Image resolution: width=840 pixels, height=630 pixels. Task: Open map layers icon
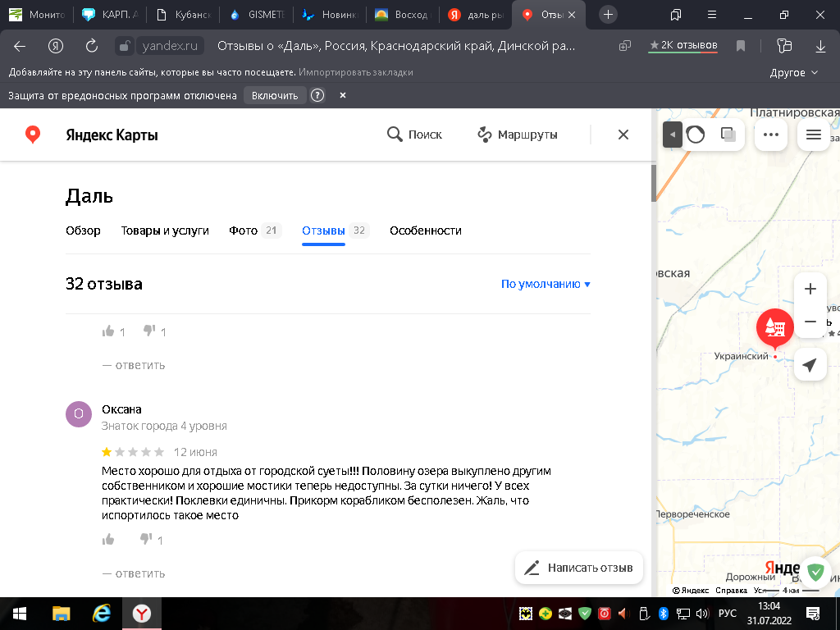click(x=728, y=135)
